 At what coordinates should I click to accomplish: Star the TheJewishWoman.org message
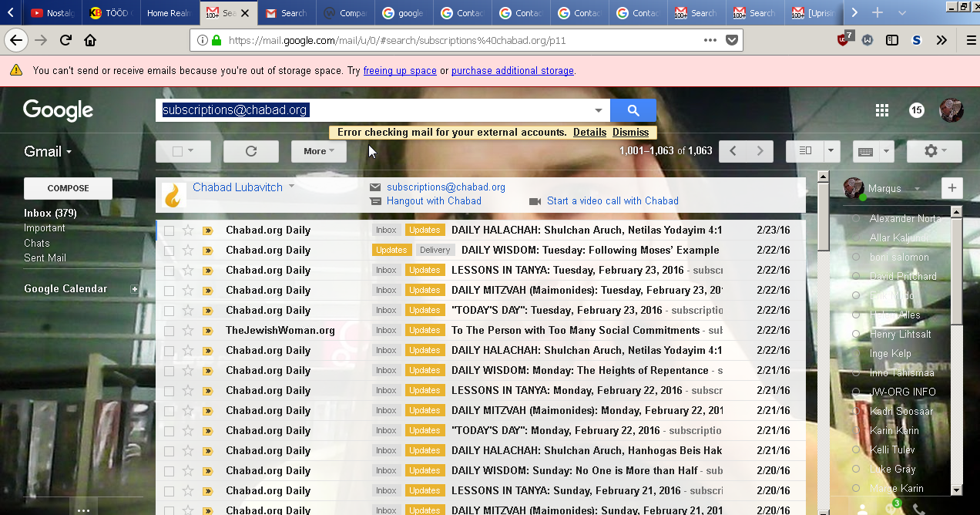(x=188, y=330)
